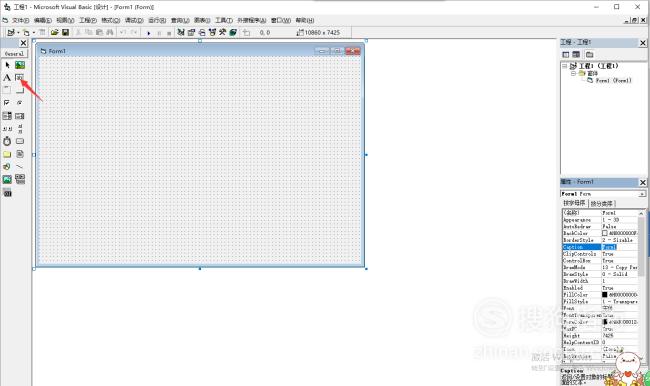This screenshot has height=386, width=650.
Task: Click properties list scrollbar up arrow
Action: (x=642, y=213)
